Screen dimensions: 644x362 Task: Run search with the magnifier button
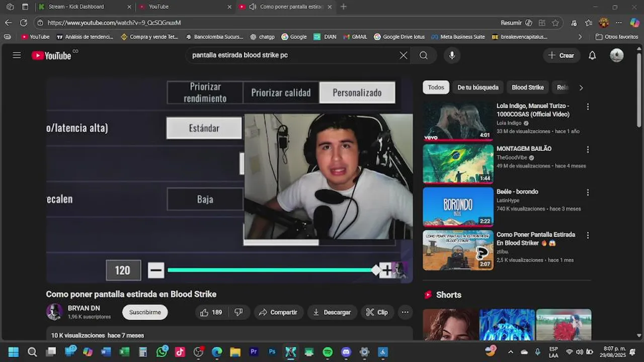(424, 55)
